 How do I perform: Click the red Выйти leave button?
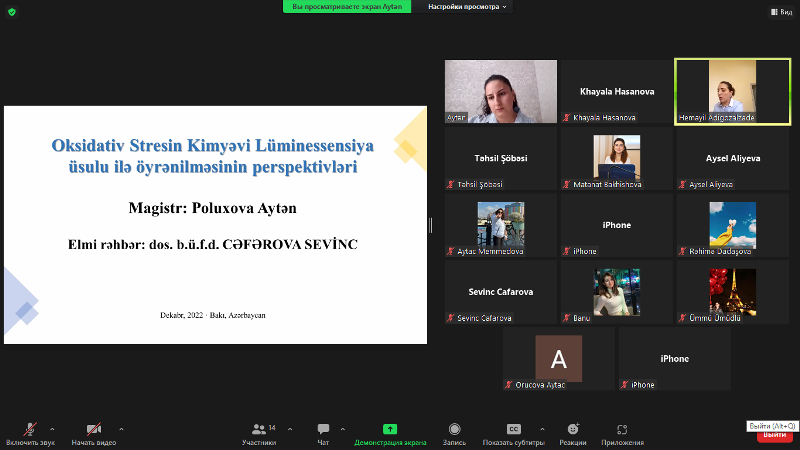tap(773, 435)
